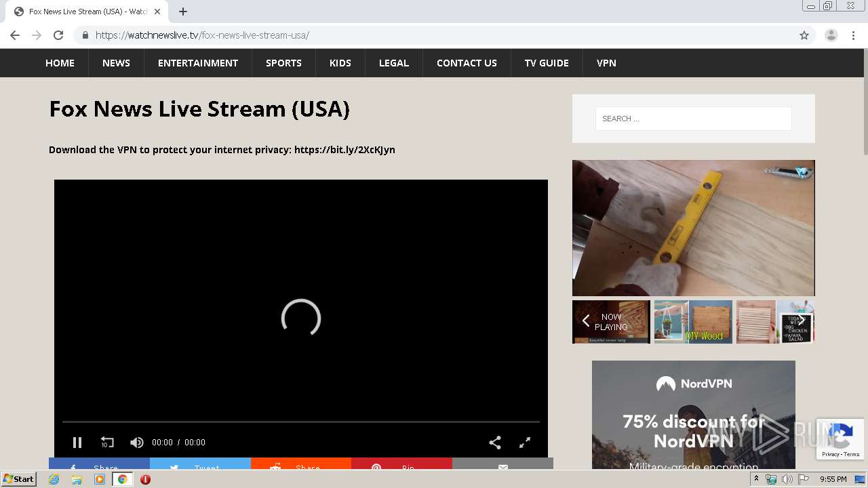Image resolution: width=868 pixels, height=488 pixels.
Task: Open the VPN menu link
Action: (x=606, y=63)
